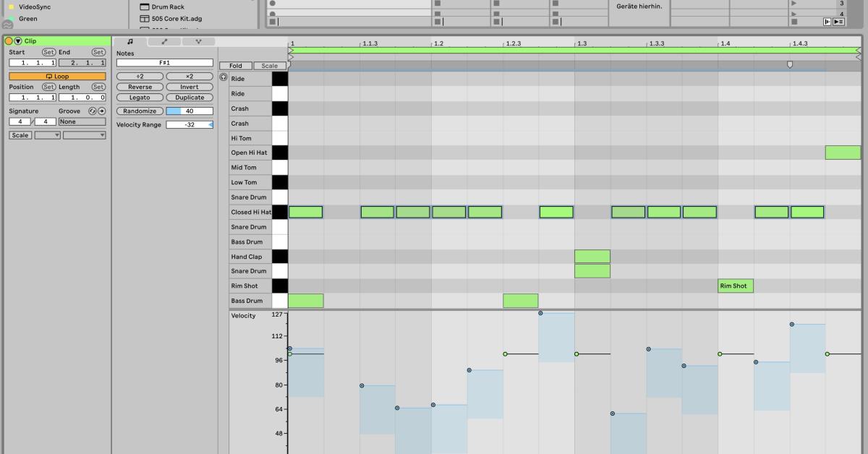This screenshot has width=868, height=454.
Task: Commit groove via the arrow icon
Action: click(101, 111)
